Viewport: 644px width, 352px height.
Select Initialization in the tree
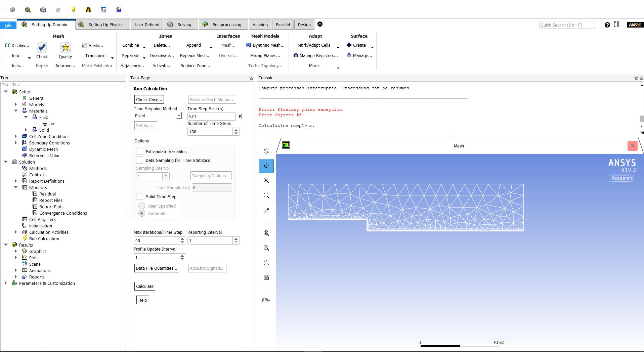[40, 226]
